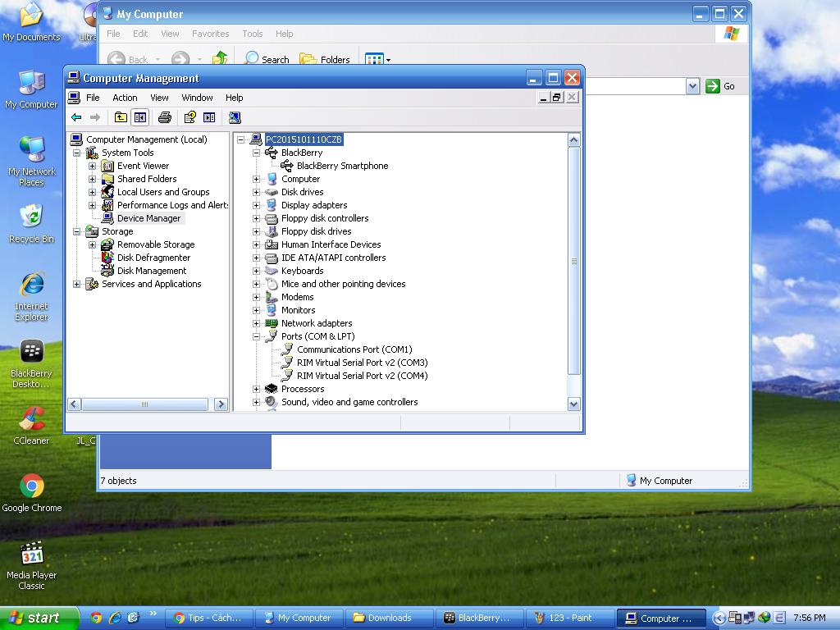Screen dimensions: 840x630
Task: Collapse the BlackBerry device category
Action: [x=256, y=153]
